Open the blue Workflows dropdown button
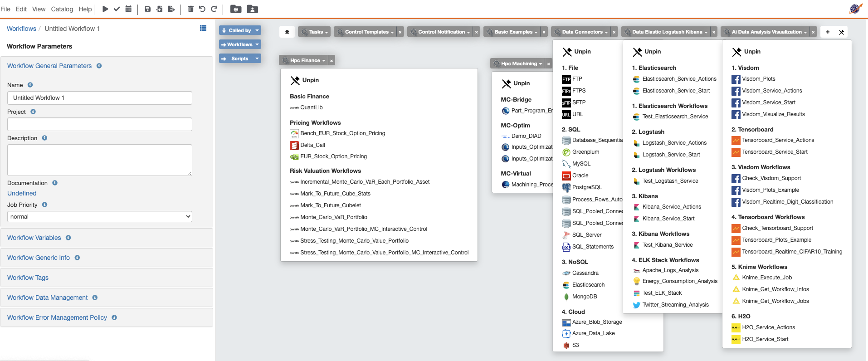The height and width of the screenshot is (361, 868). click(x=240, y=44)
